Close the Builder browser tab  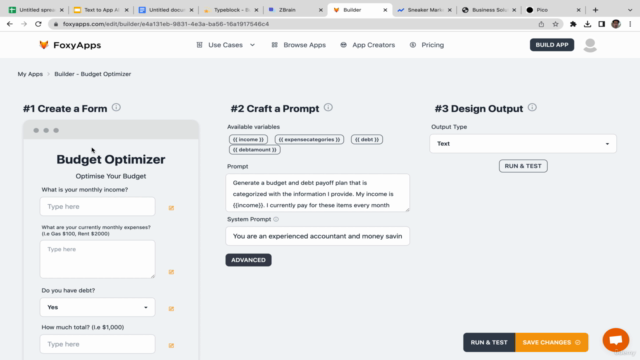click(x=385, y=10)
